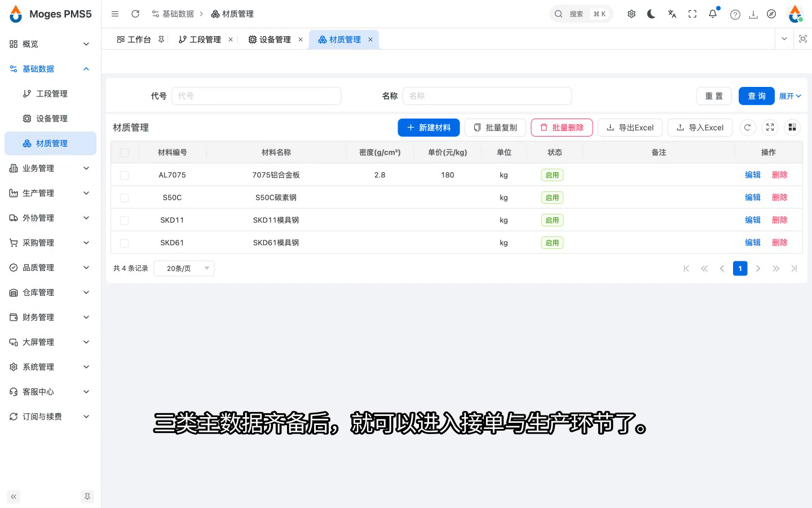Screen dimensions: 812x508
Task: Check the SKD61 row checkbox
Action: [x=125, y=243]
